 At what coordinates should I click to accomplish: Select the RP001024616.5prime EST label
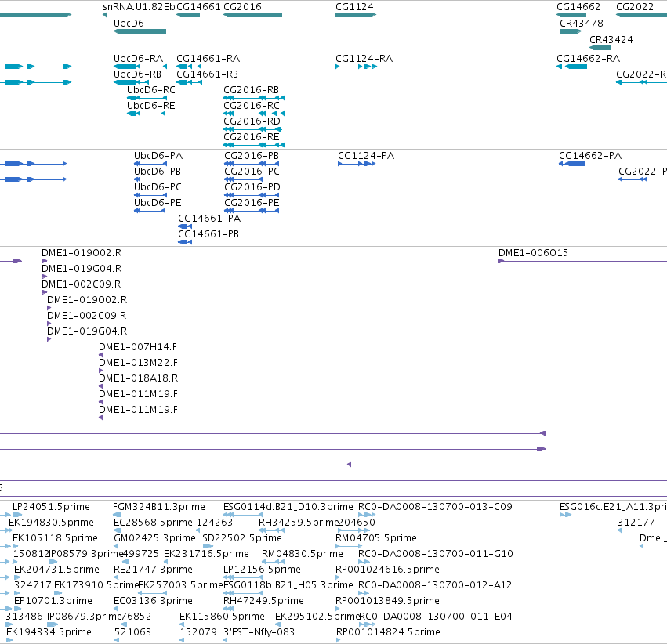coord(387,570)
